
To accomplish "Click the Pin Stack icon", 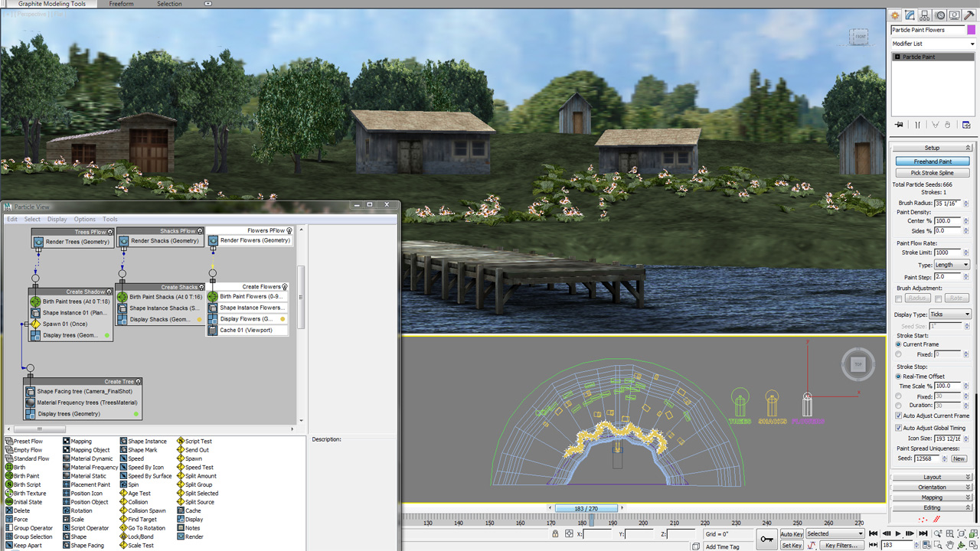I will 899,125.
